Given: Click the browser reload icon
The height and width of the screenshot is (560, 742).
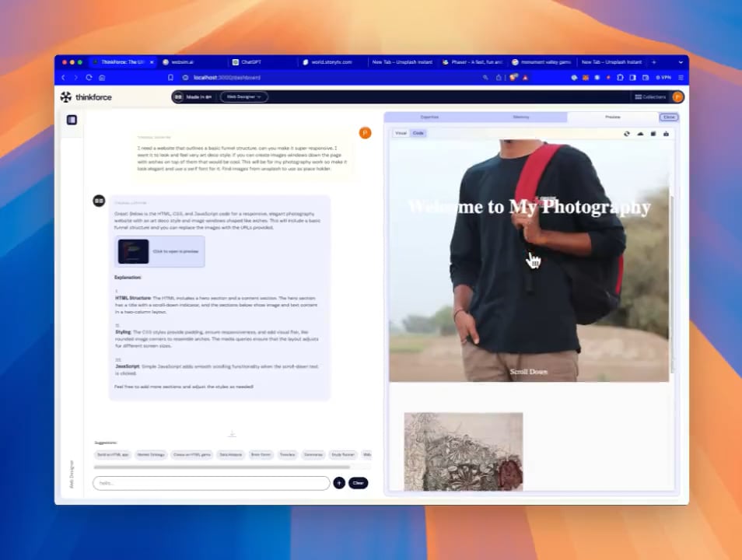Looking at the screenshot, I should pyautogui.click(x=89, y=78).
